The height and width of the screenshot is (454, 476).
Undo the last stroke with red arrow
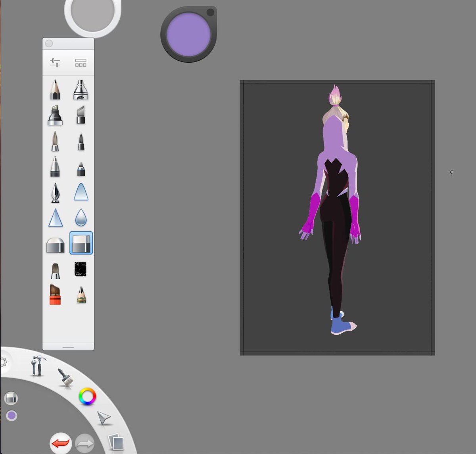61,443
